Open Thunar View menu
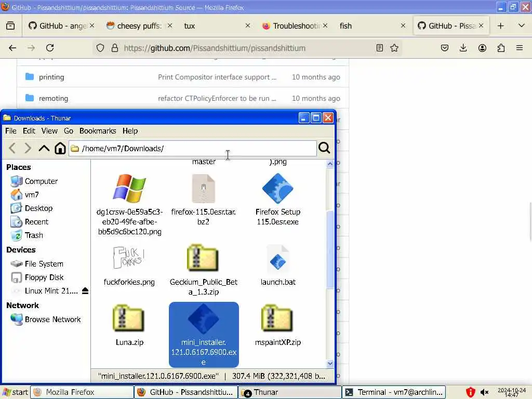 (x=49, y=131)
